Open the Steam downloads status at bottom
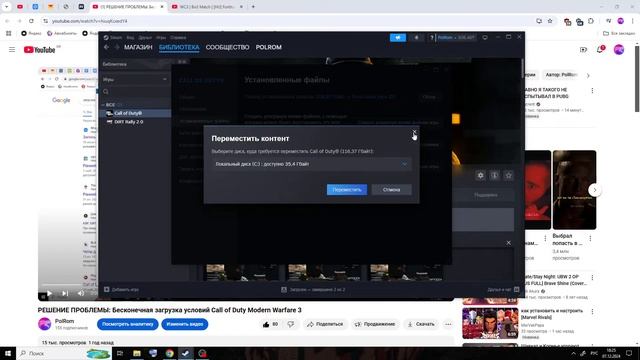 pos(313,289)
